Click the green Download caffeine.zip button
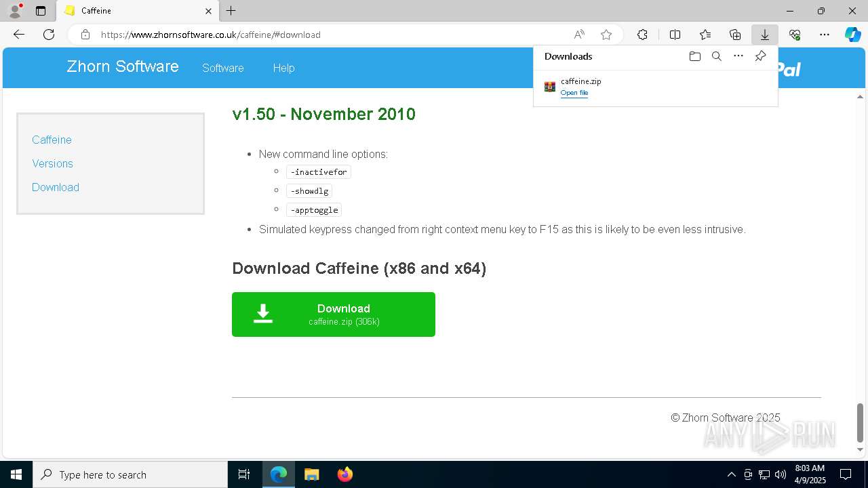 coord(334,314)
